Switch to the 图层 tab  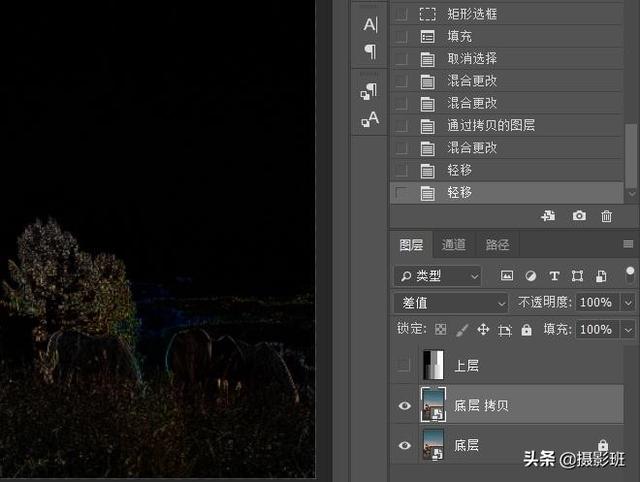(411, 245)
